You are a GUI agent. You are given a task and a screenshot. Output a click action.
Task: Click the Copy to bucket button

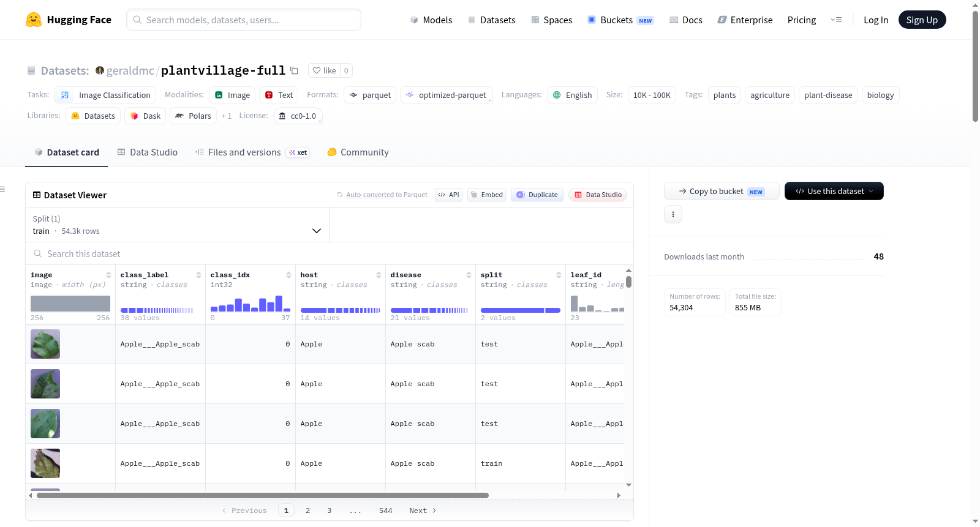[x=722, y=191]
